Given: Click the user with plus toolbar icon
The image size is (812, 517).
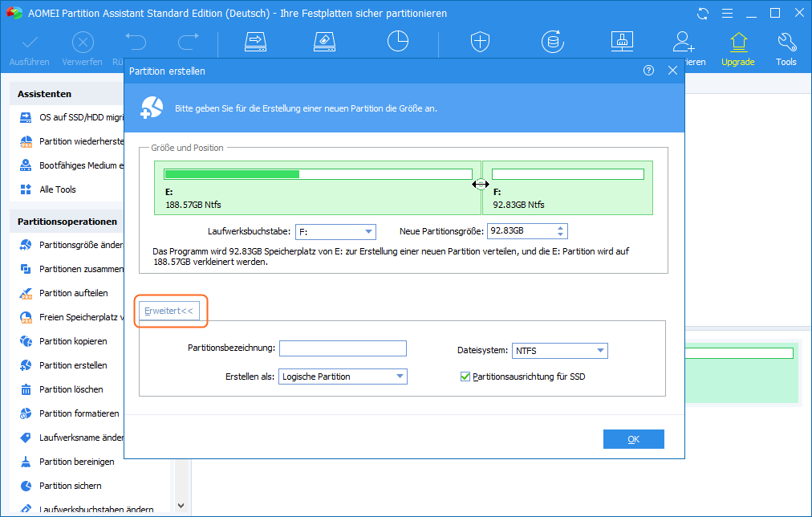Looking at the screenshot, I should 684,42.
